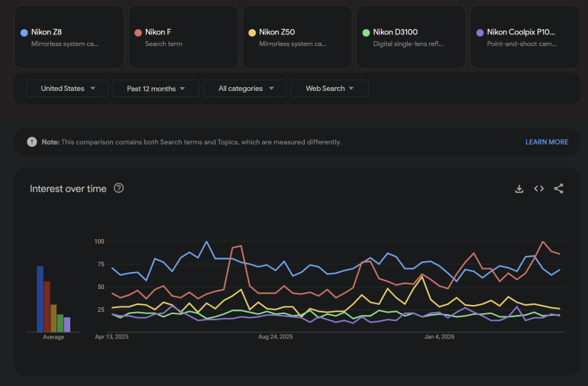Click the Point-and-shoot cam... subtitle

[522, 44]
